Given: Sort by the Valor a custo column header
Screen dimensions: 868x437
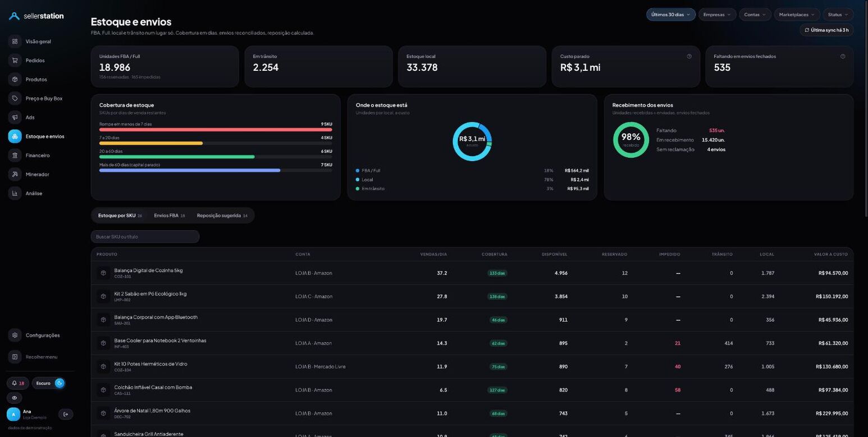Looking at the screenshot, I should pos(831,254).
